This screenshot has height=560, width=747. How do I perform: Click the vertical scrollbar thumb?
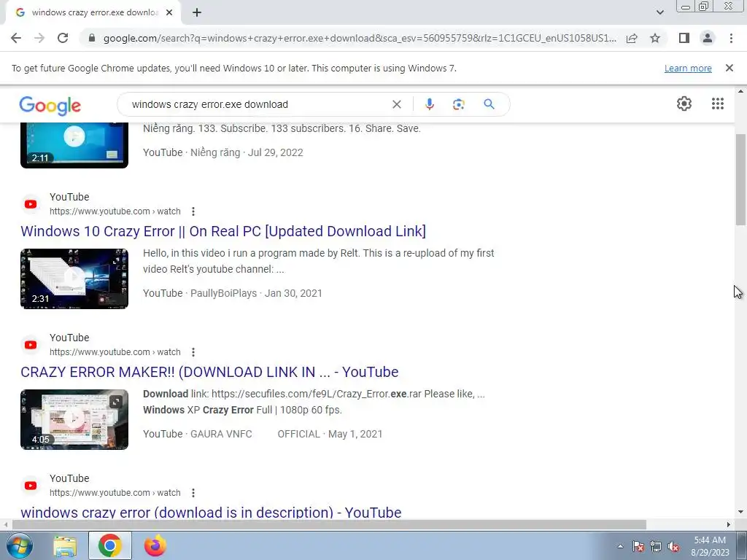coord(740,179)
